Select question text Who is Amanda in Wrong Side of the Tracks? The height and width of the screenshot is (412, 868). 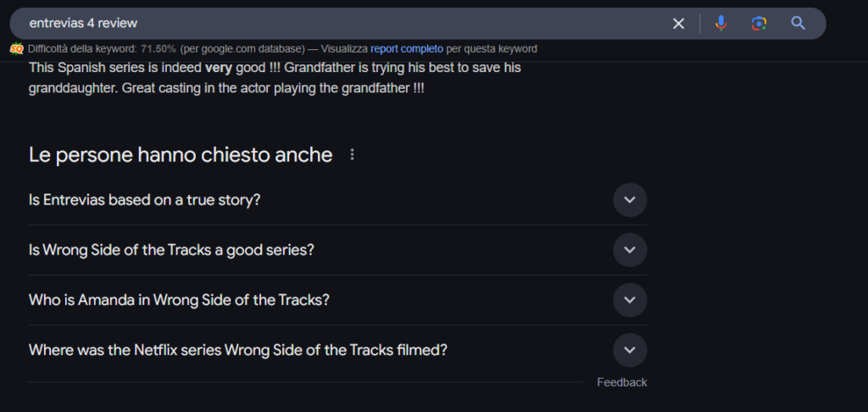[x=180, y=299]
